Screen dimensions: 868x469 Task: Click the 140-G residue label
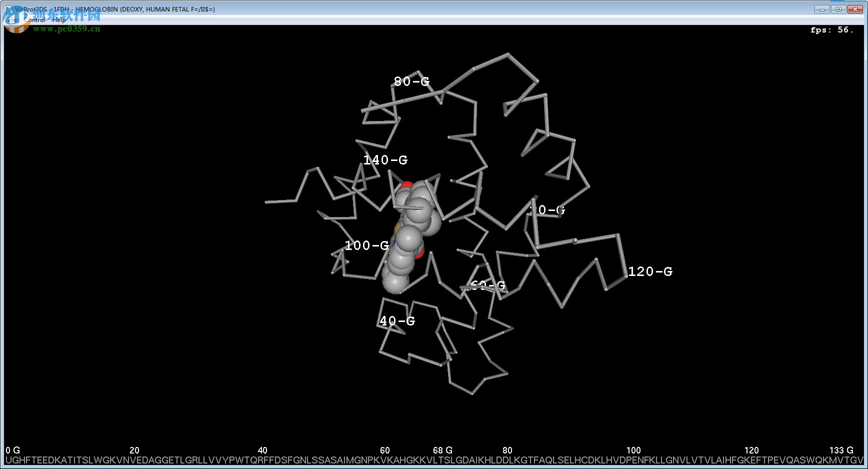pos(385,160)
